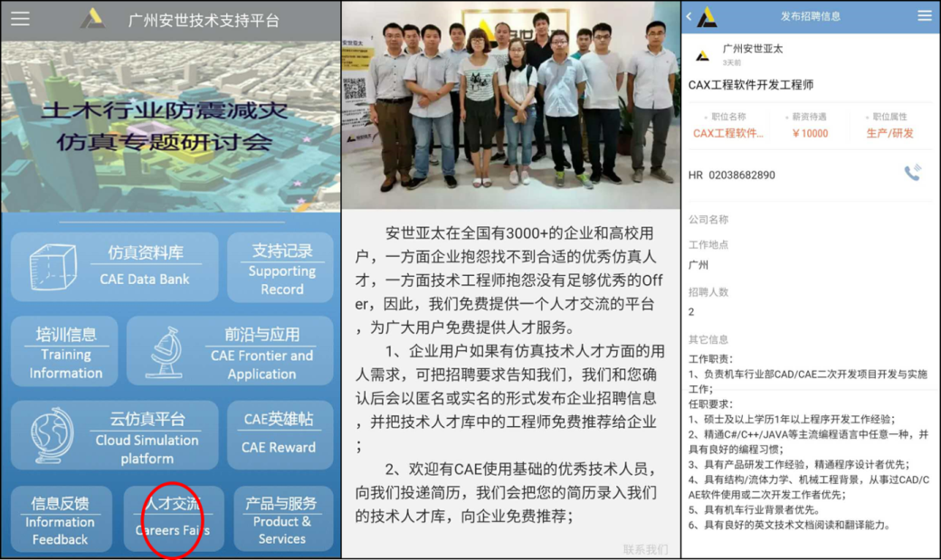Open 云仿真平台 Cloud Simulation platform

click(x=115, y=436)
